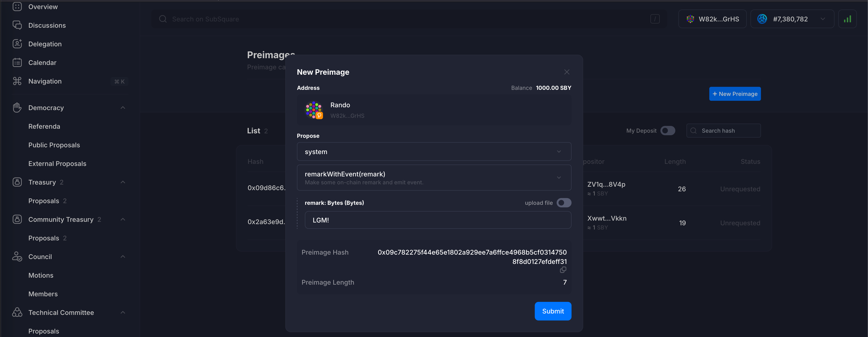
Task: Enable the upload file toggle
Action: point(564,203)
